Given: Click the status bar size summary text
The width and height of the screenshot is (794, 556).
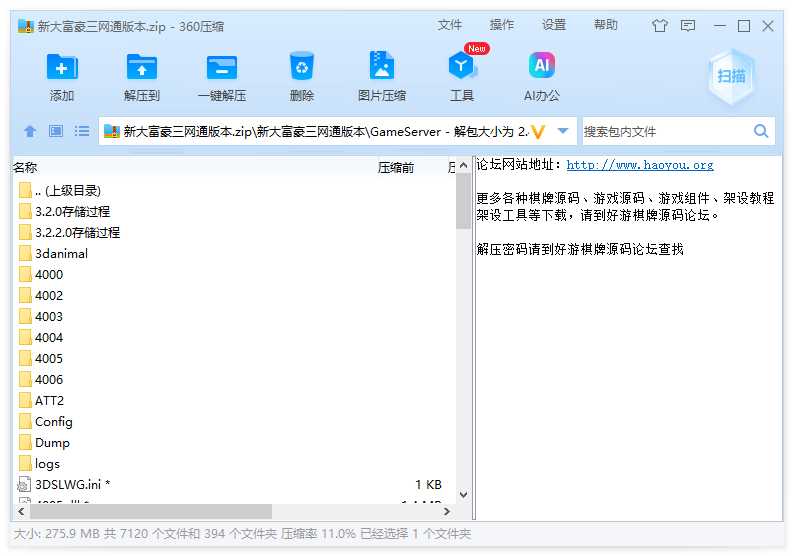Looking at the screenshot, I should [242, 534].
